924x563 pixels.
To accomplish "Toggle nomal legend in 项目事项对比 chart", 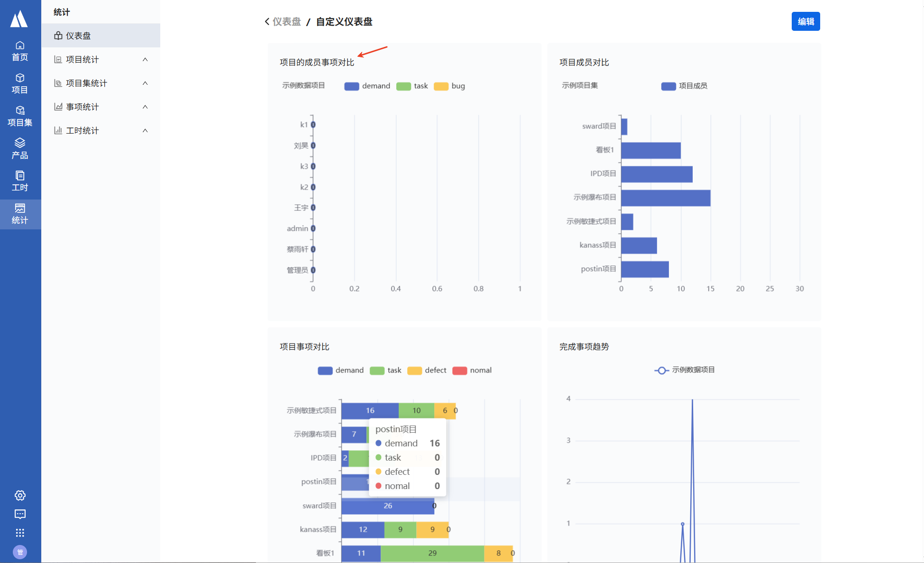I will click(x=472, y=370).
